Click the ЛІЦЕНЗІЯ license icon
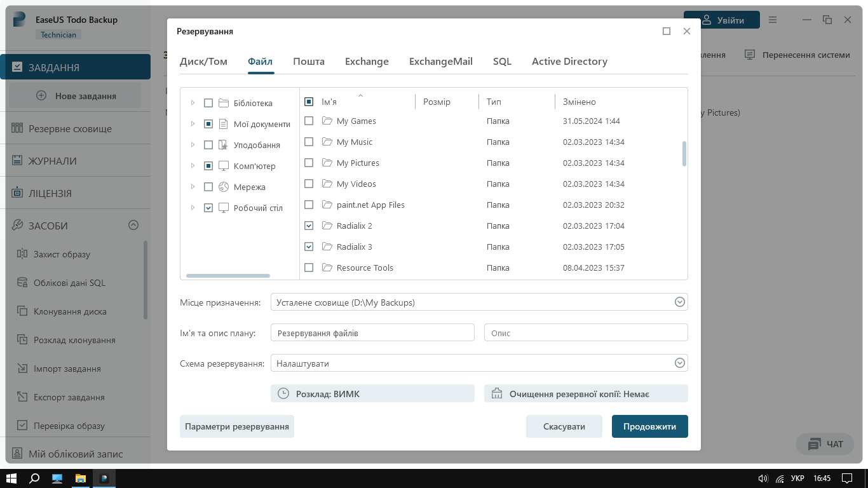The height and width of the screenshot is (488, 868). [x=17, y=193]
